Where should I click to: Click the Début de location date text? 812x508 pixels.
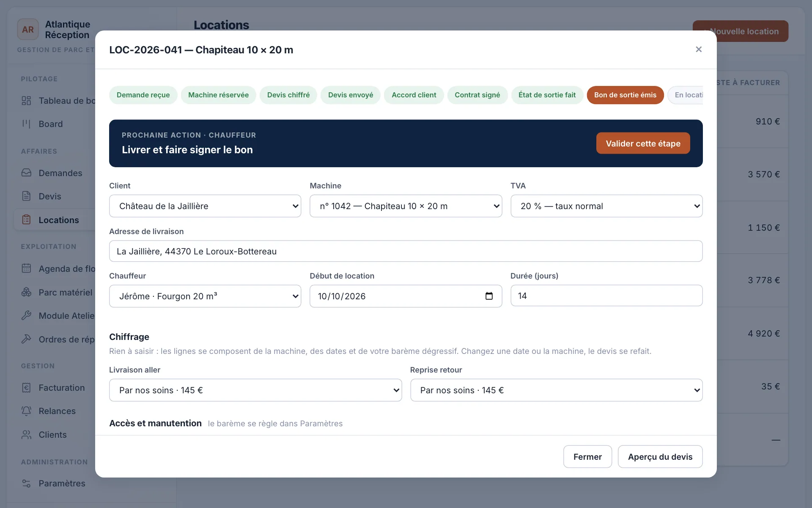(342, 296)
